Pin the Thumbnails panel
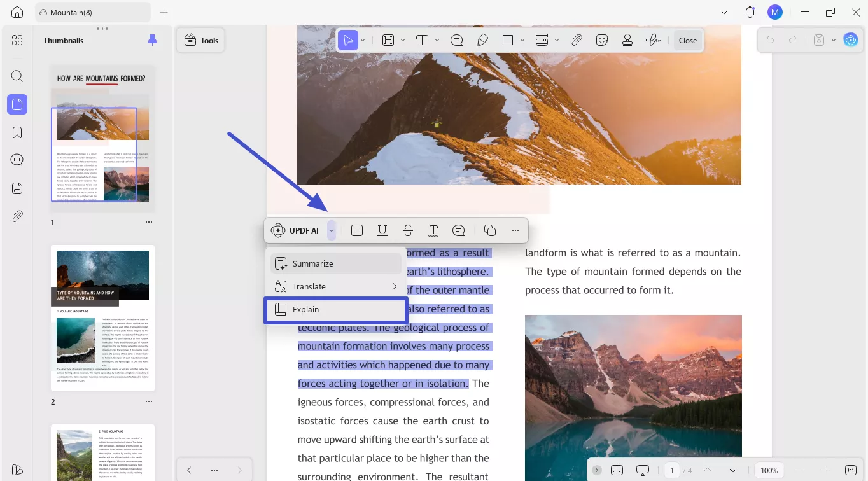The height and width of the screenshot is (481, 868). click(x=152, y=40)
